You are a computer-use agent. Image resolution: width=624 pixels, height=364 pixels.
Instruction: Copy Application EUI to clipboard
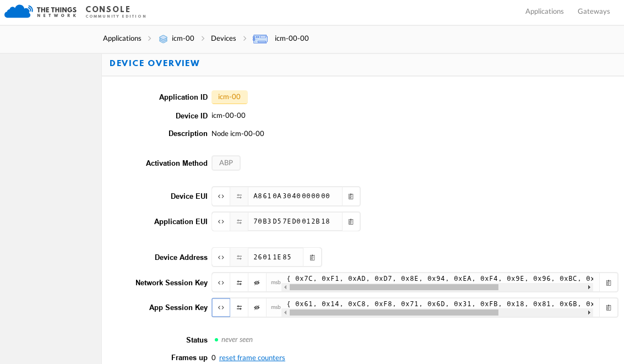351,221
